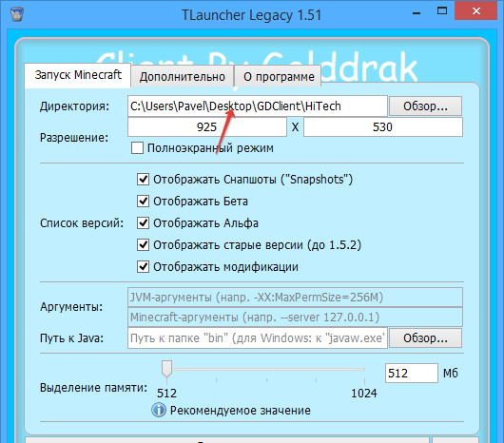Click the Список версий label
Screen dimensions: 504x443
click(82, 223)
